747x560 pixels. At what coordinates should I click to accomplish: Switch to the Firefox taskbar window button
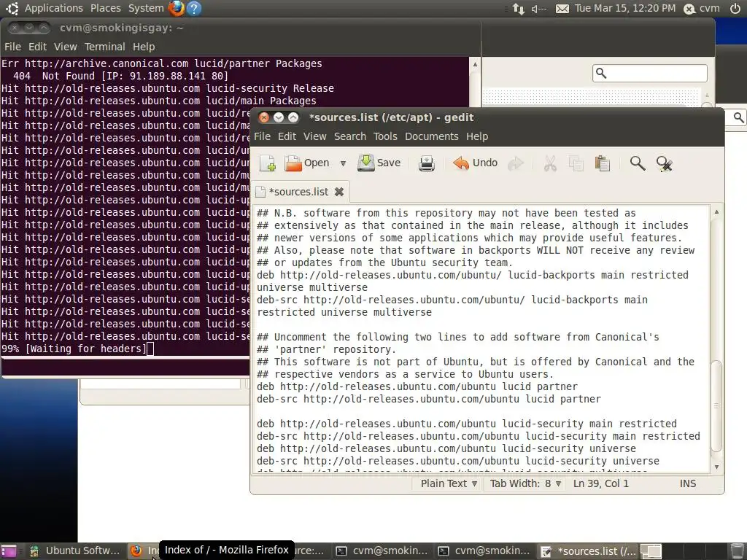pyautogui.click(x=143, y=551)
